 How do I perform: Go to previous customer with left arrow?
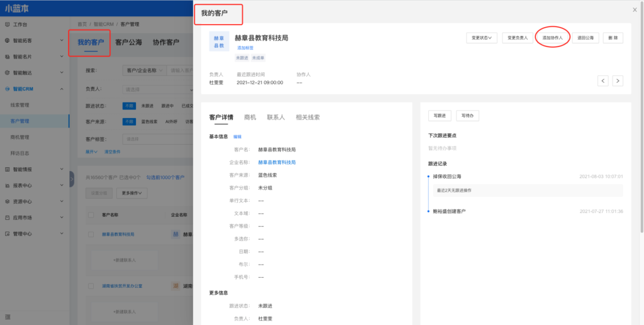[602, 80]
